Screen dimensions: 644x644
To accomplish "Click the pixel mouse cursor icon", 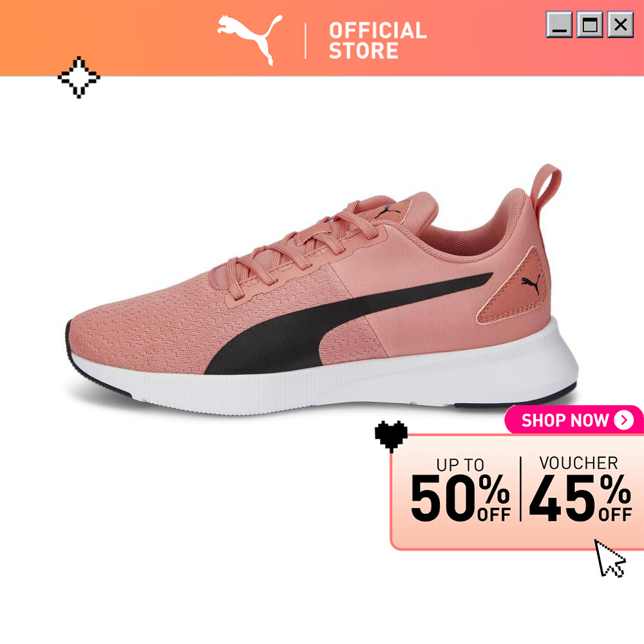I will (610, 558).
